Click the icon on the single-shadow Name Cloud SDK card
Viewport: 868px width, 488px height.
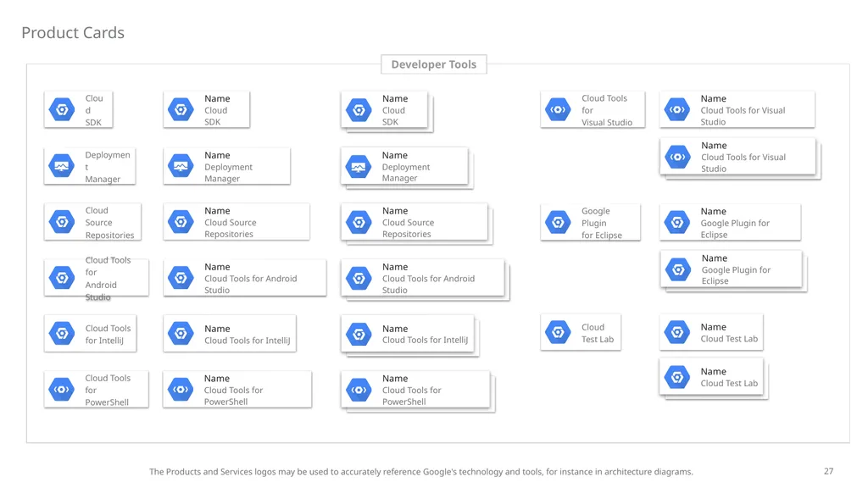[181, 109]
